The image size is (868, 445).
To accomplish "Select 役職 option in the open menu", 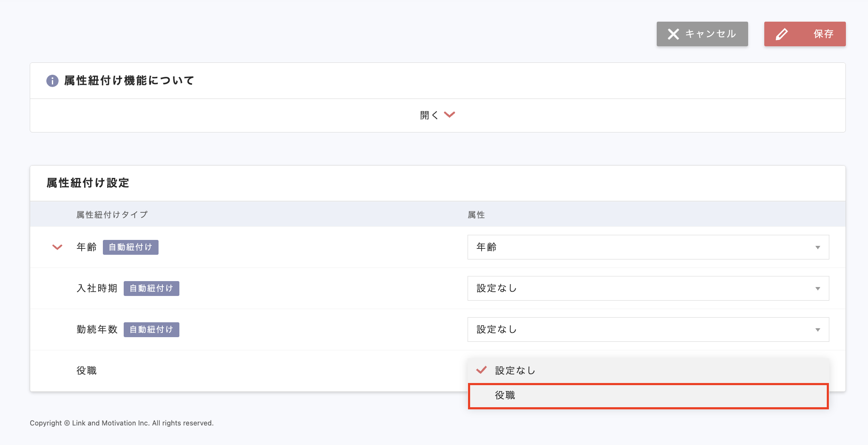I will [505, 396].
